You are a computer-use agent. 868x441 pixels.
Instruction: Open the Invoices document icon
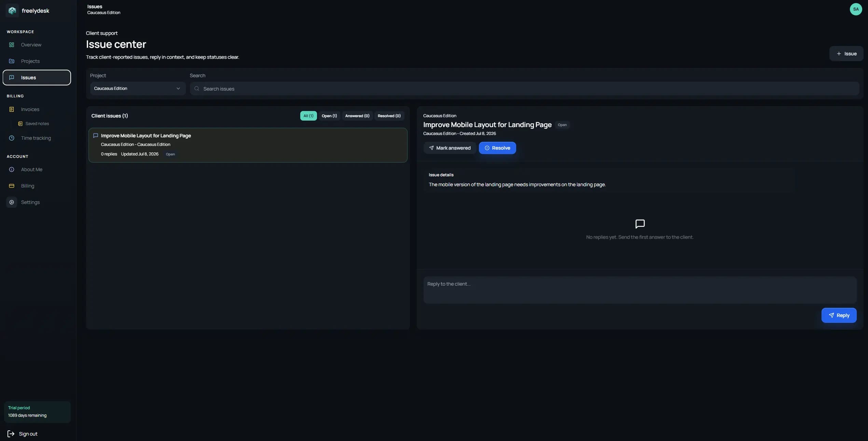click(12, 109)
